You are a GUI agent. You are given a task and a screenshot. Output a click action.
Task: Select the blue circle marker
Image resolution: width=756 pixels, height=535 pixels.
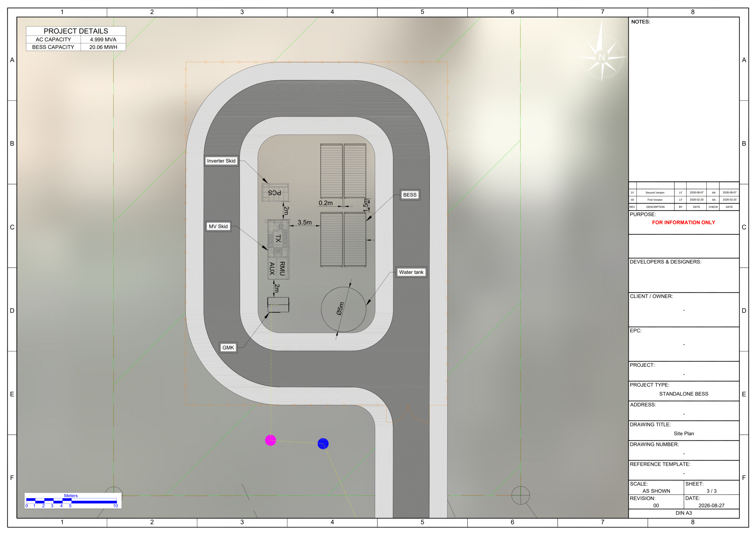pos(323,443)
